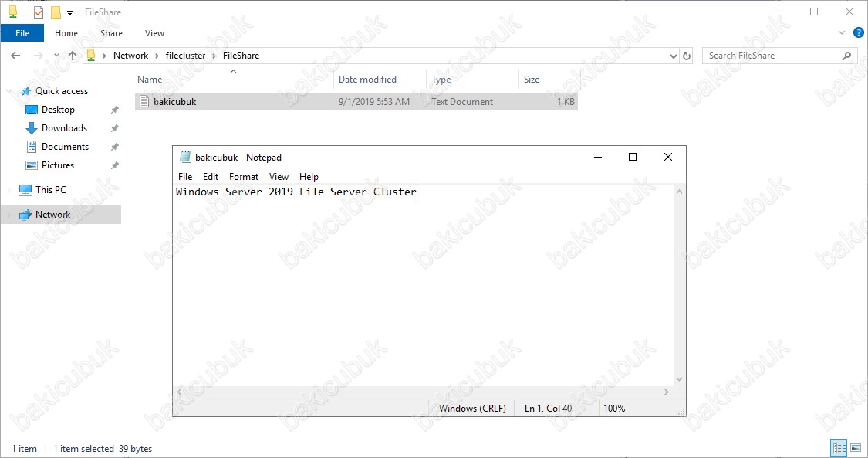
Task: Go forward using the Forward arrow
Action: pos(39,56)
